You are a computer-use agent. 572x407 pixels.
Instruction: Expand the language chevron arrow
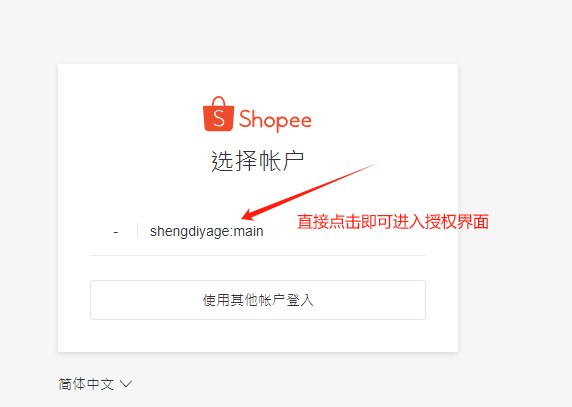(x=126, y=384)
